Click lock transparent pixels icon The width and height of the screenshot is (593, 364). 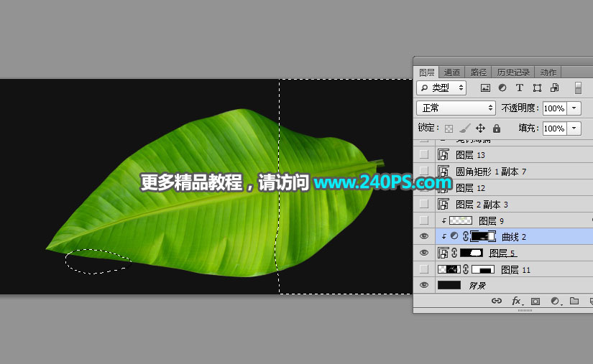(449, 129)
